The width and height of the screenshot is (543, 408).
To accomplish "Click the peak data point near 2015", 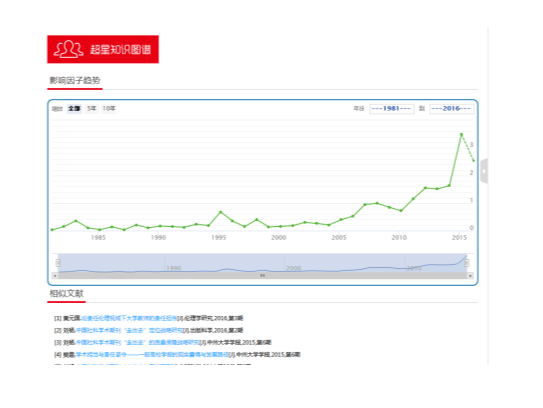I will click(x=461, y=134).
